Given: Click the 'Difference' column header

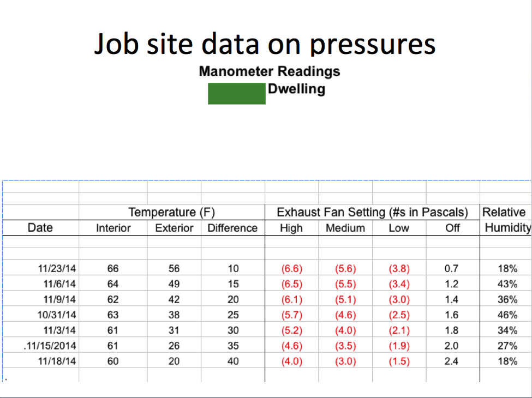Looking at the screenshot, I should coord(232,228).
